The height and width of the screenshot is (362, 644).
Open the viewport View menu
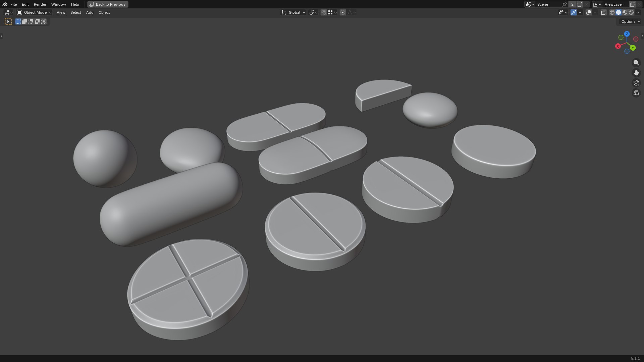tap(61, 12)
